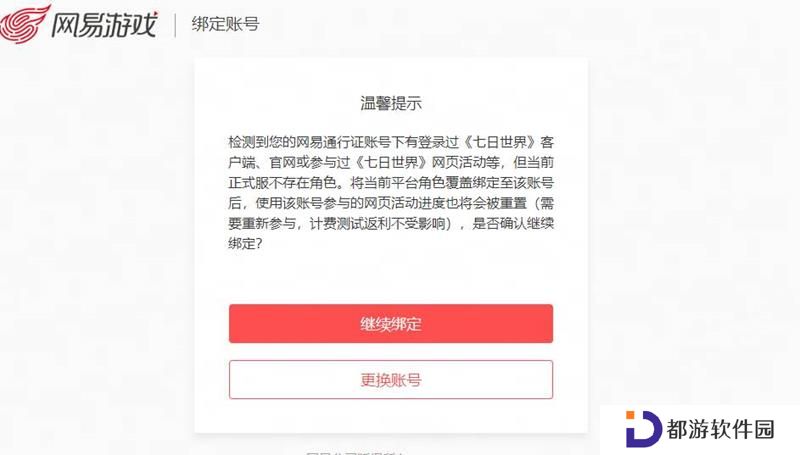The height and width of the screenshot is (455, 800).
Task: Click the final 绑定? text line
Action: 245,244
